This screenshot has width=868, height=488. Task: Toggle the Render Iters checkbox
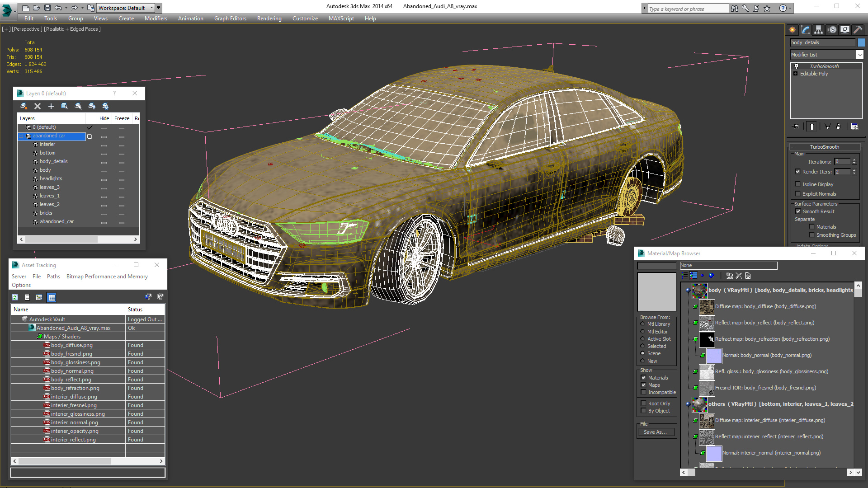click(798, 172)
